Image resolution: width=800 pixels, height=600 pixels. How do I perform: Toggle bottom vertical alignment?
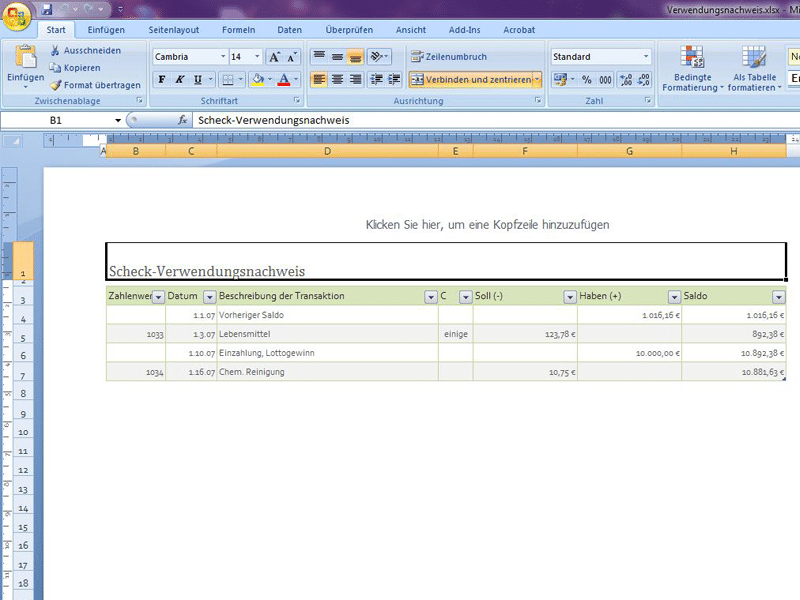[x=355, y=57]
